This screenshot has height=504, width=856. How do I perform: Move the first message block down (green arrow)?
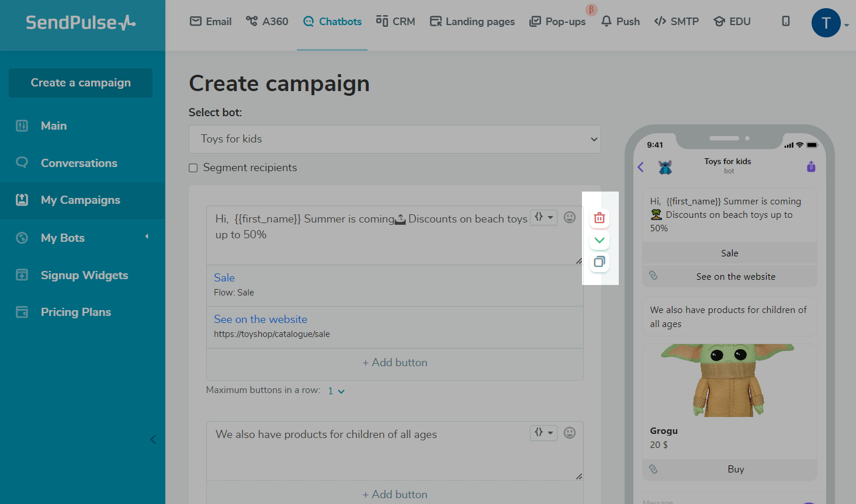click(x=599, y=240)
